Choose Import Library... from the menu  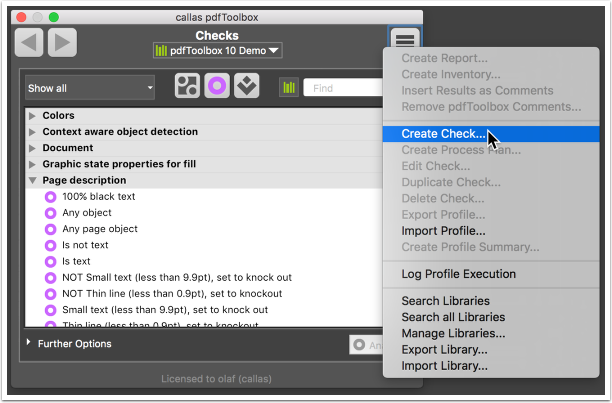point(491,366)
